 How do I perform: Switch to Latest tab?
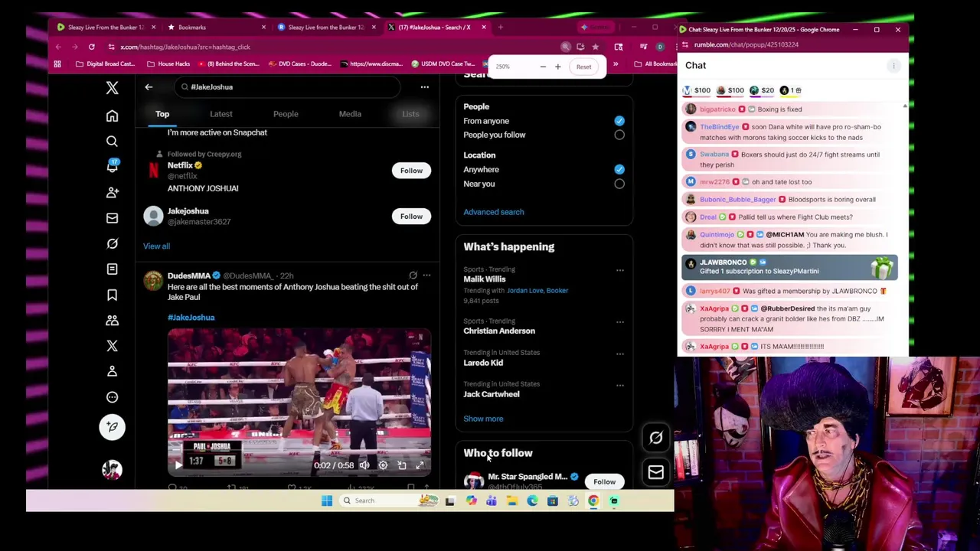(x=221, y=114)
